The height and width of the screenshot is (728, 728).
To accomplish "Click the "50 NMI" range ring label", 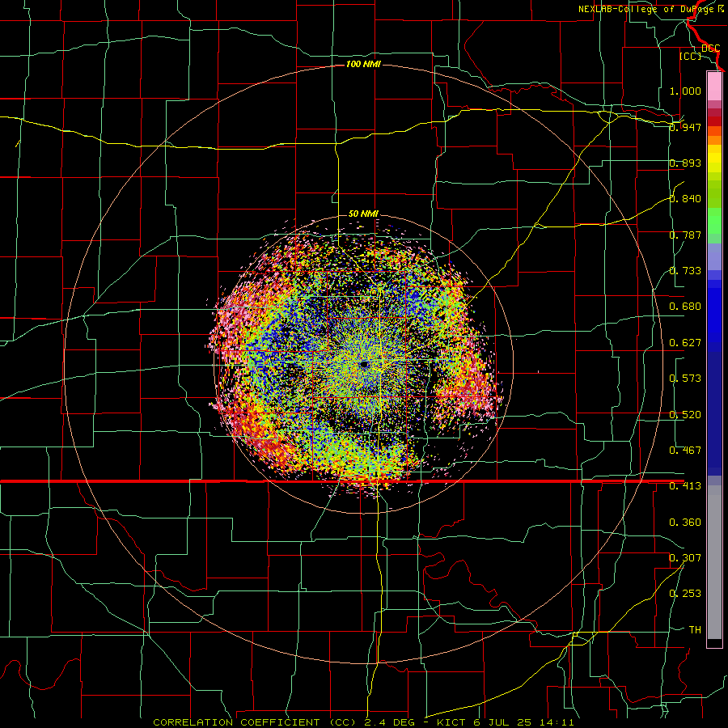I will coord(363,214).
